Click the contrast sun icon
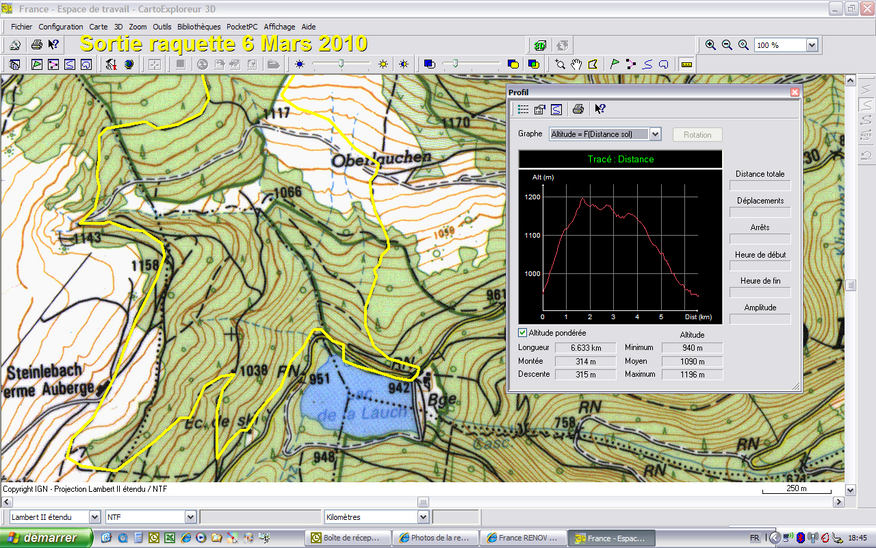Viewport: 876px width, 548px height. 404,64
